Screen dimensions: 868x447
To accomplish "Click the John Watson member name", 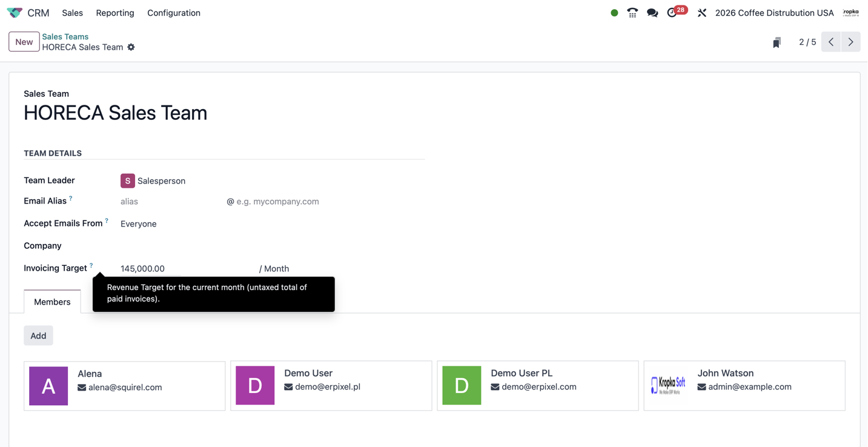I will (x=726, y=373).
